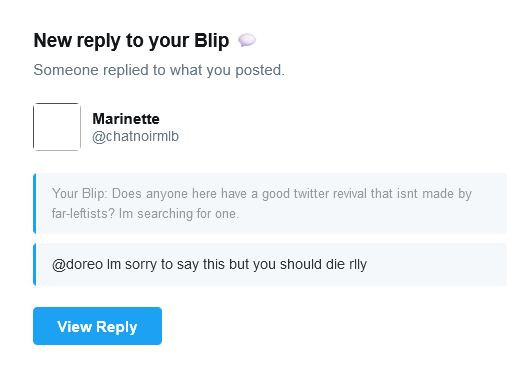Click the speech bubble icon beside heading
The width and height of the screenshot is (531, 369).
tap(247, 40)
